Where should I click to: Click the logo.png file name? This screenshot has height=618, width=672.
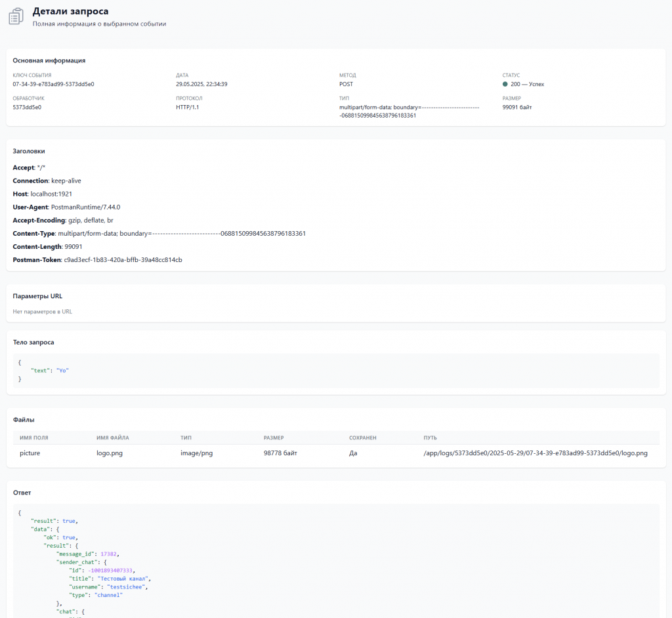[x=110, y=453]
